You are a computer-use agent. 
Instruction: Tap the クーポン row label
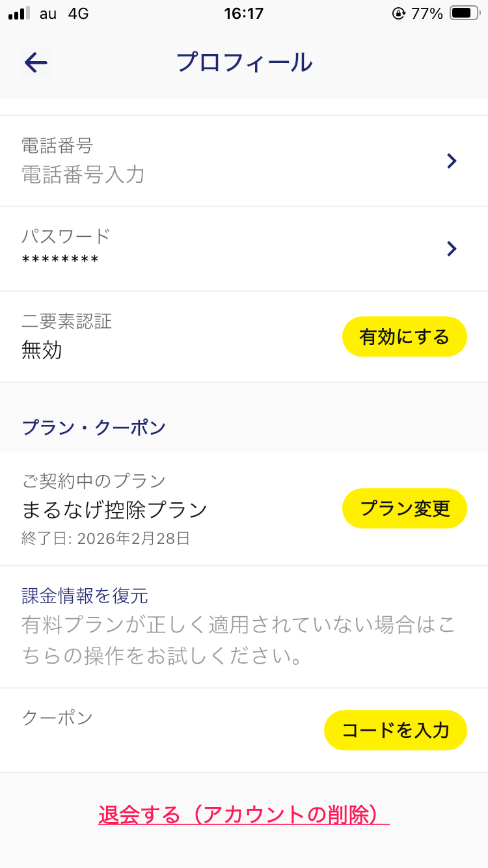tap(57, 718)
